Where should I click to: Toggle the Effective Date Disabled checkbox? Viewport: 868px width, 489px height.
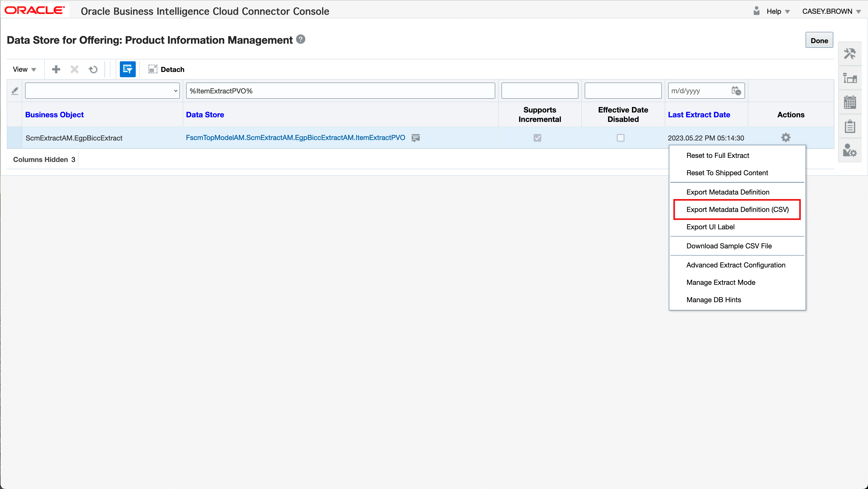click(620, 138)
